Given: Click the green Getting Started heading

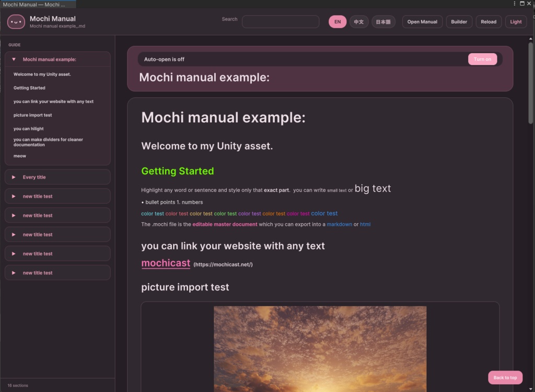Looking at the screenshot, I should point(178,171).
